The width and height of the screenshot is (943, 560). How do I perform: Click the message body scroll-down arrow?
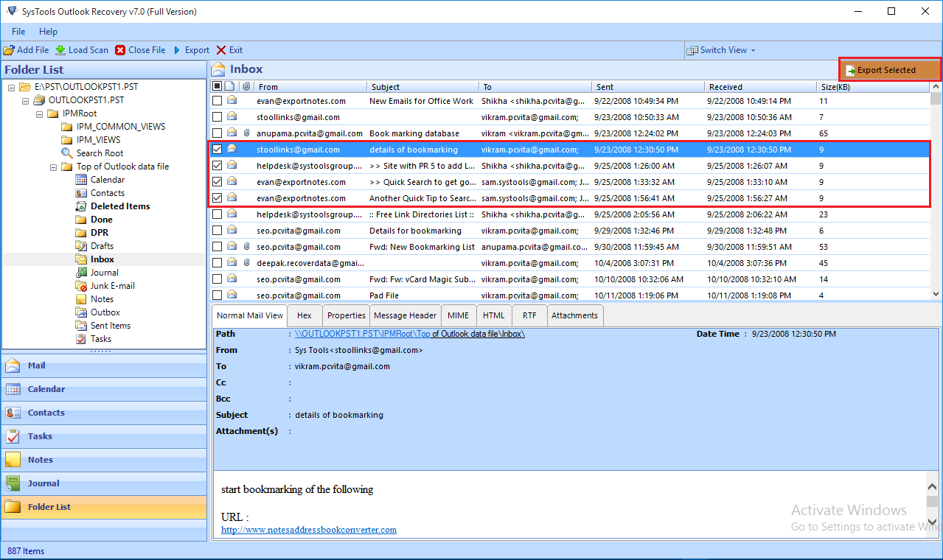(x=933, y=521)
